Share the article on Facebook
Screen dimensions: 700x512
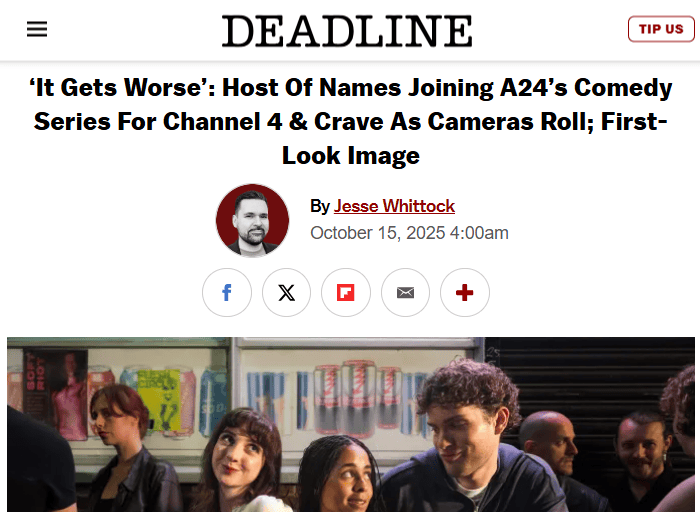227,292
